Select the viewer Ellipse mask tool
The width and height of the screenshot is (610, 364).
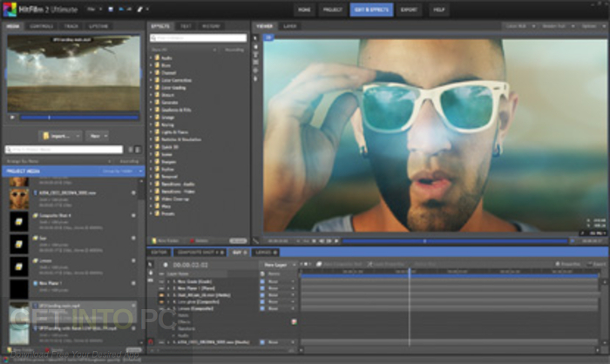[x=255, y=71]
